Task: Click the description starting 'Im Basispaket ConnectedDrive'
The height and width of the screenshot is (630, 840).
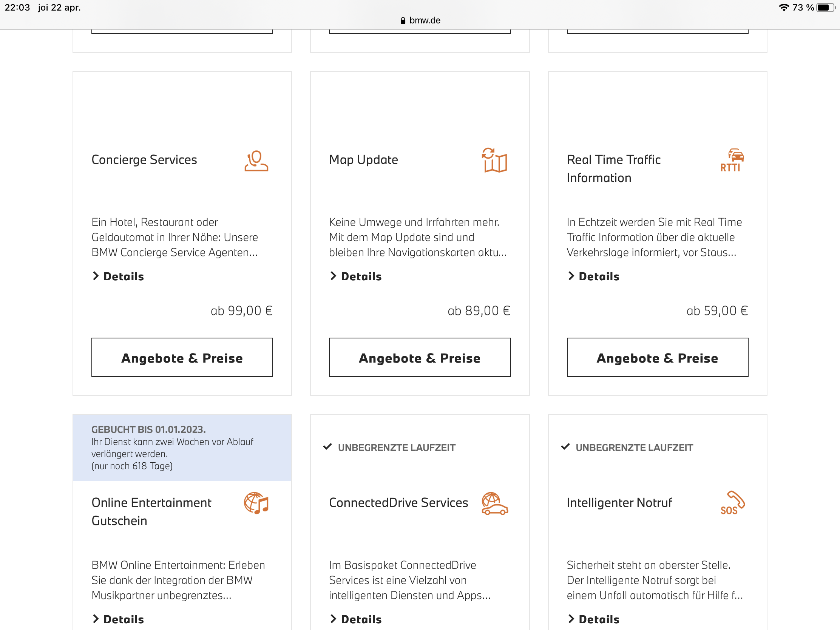Action: [x=410, y=580]
